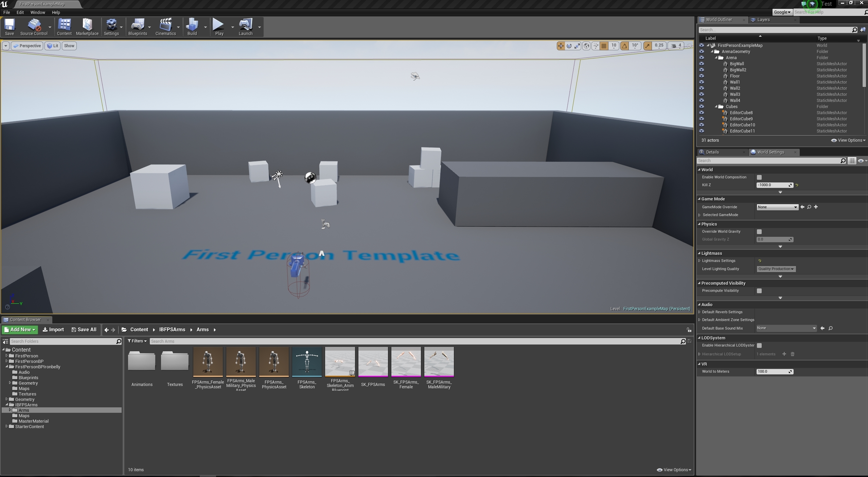Click the Add New button
The height and width of the screenshot is (477, 868).
point(20,330)
